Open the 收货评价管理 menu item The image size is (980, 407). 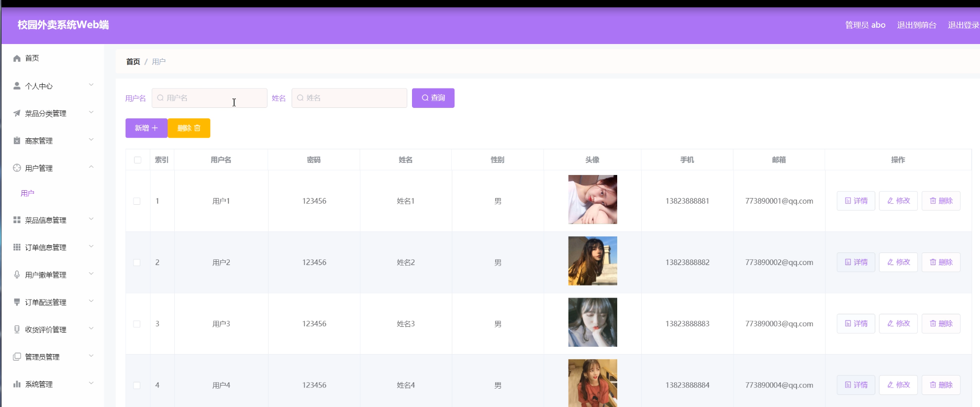click(52, 329)
